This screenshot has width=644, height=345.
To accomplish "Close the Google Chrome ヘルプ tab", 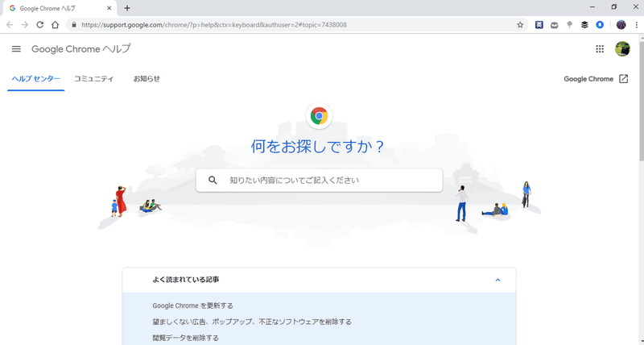I will 109,8.
